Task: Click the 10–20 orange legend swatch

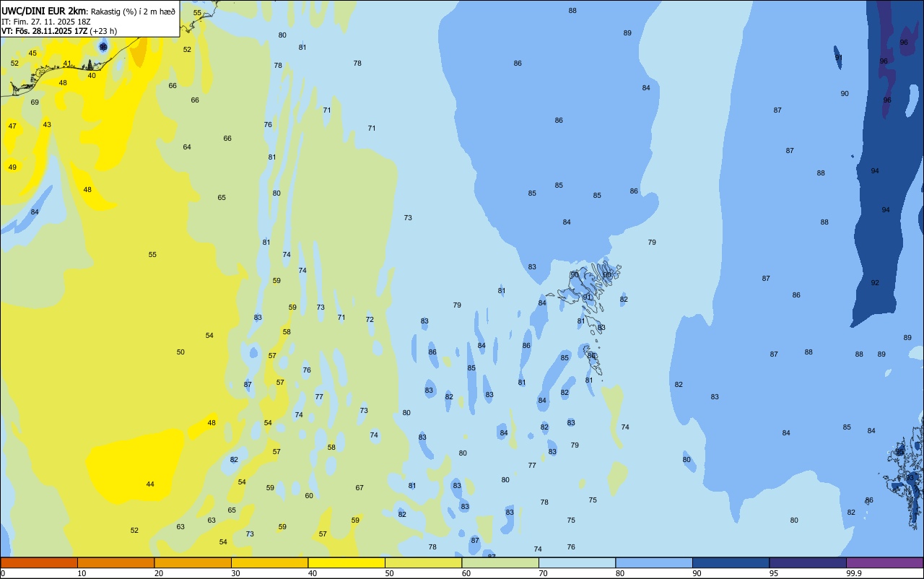Action: pyautogui.click(x=115, y=562)
